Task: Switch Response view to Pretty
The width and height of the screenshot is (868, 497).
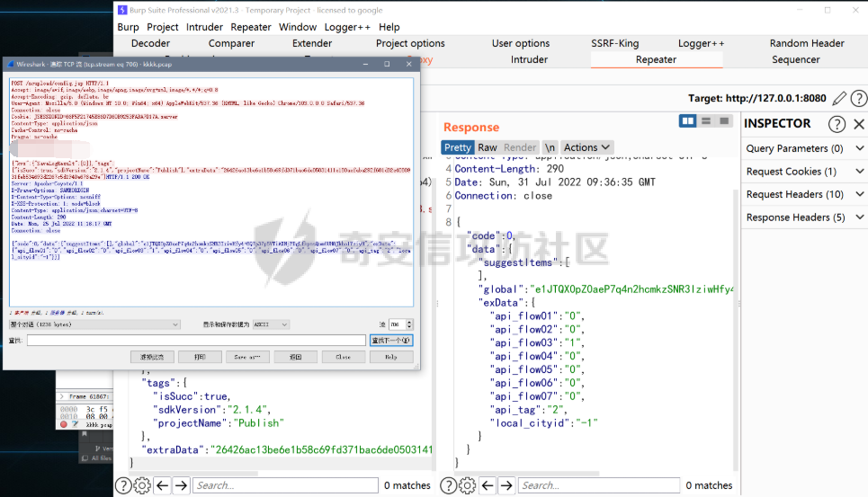Action: pos(457,147)
